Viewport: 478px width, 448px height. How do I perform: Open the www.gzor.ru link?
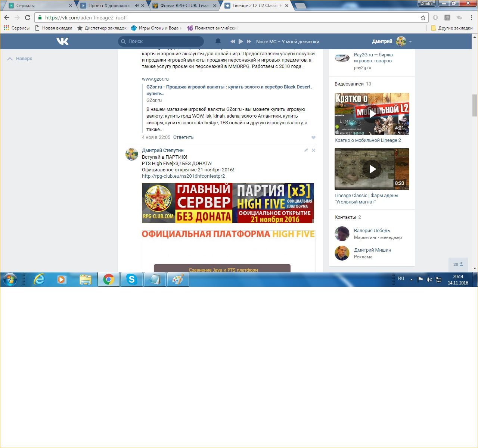pos(155,79)
